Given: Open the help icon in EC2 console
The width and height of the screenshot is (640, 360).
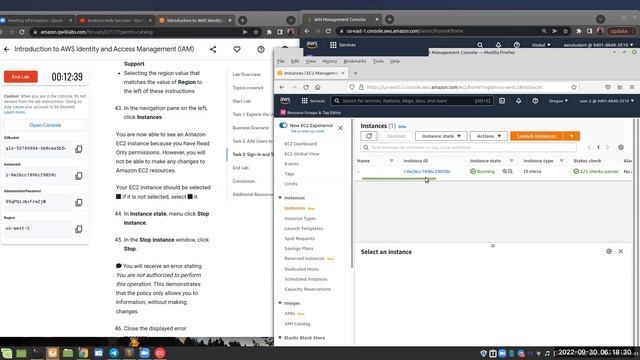Looking at the screenshot, I should 535,101.
